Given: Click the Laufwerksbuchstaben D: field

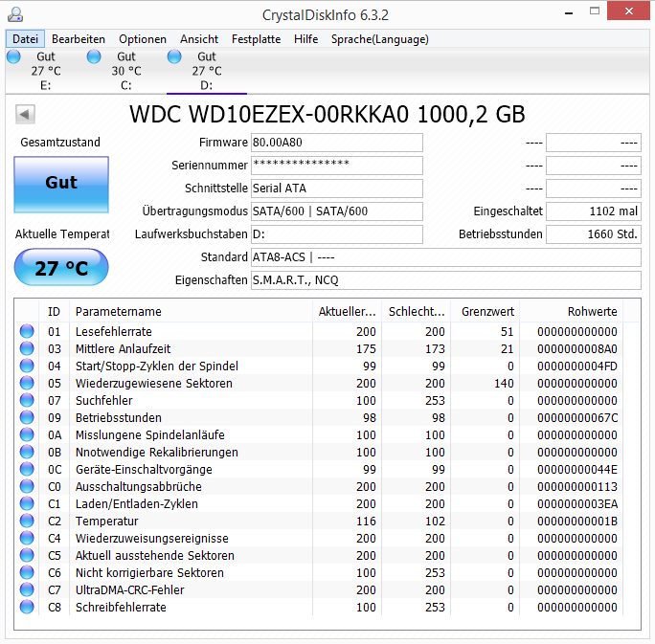Looking at the screenshot, I should 337,234.
